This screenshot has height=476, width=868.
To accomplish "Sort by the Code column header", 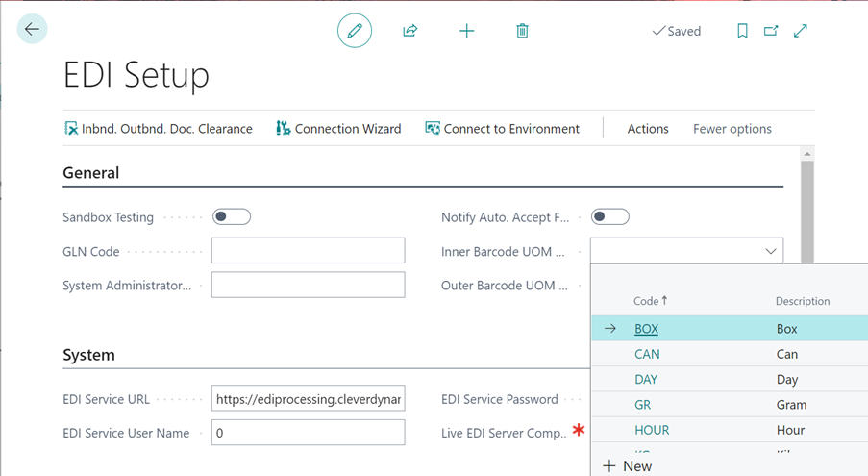I will pos(651,301).
